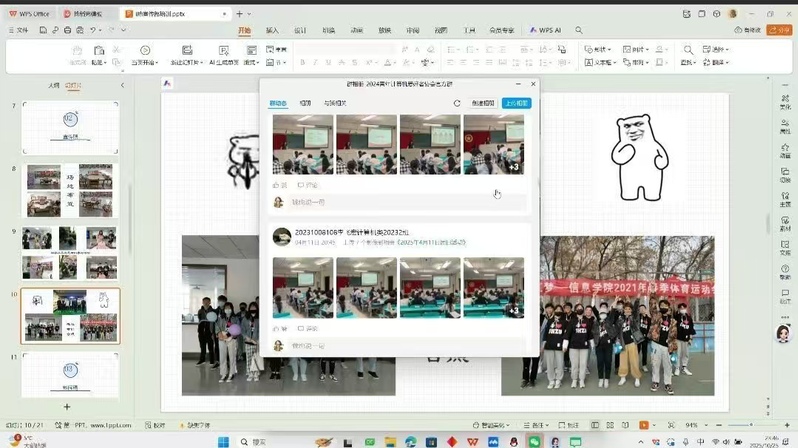This screenshot has height=448, width=798.
Task: Click the blue upload photos button
Action: 516,103
